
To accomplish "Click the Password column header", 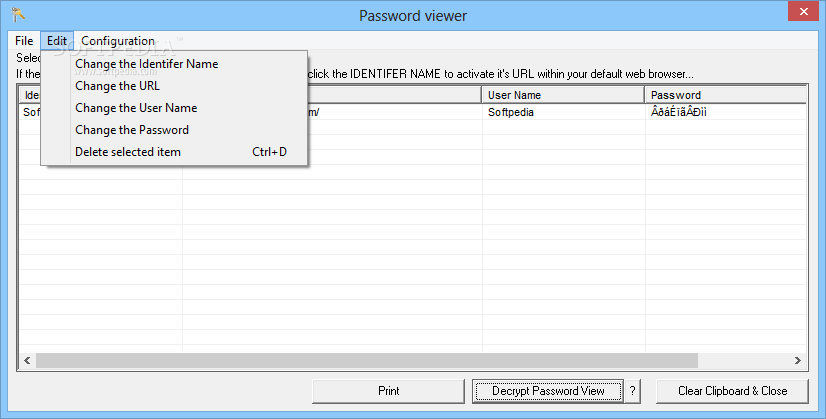I will (x=726, y=95).
